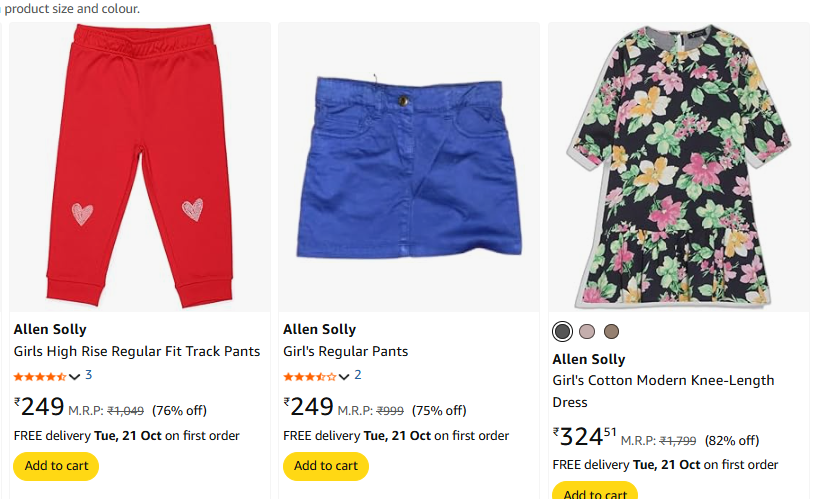This screenshot has height=499, width=823.
Task: Click the ₹249 price of track pants
Action: tap(40, 407)
